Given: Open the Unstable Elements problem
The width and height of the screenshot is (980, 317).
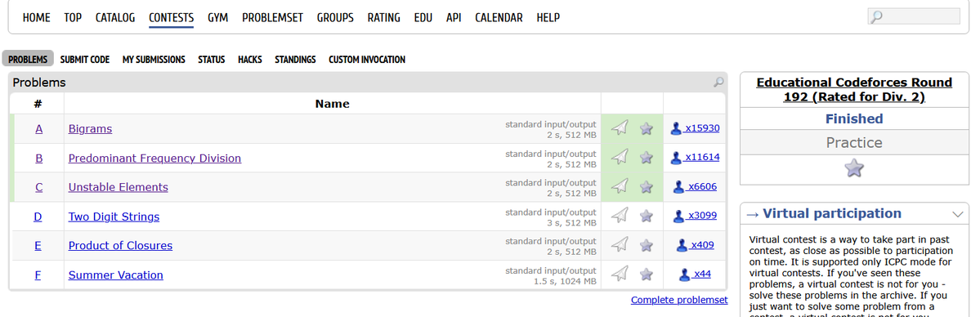Looking at the screenshot, I should tap(119, 187).
